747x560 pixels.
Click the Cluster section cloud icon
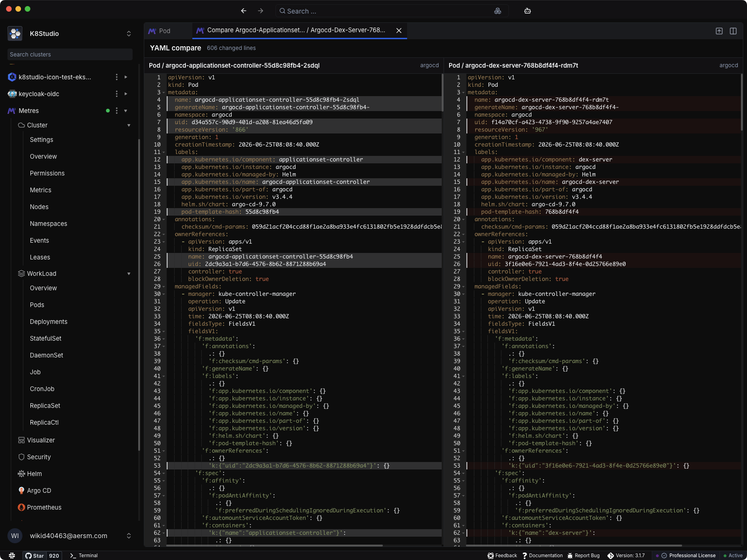21,125
